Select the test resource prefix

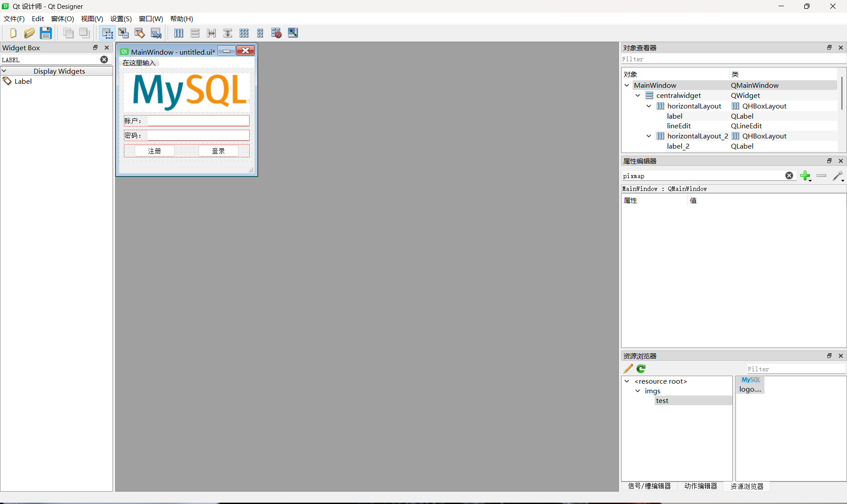pos(662,400)
